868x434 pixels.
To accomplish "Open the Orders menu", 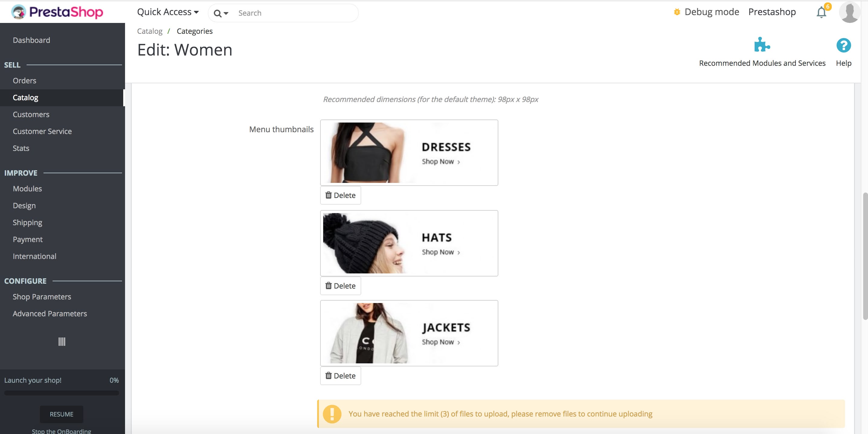I will 24,81.
